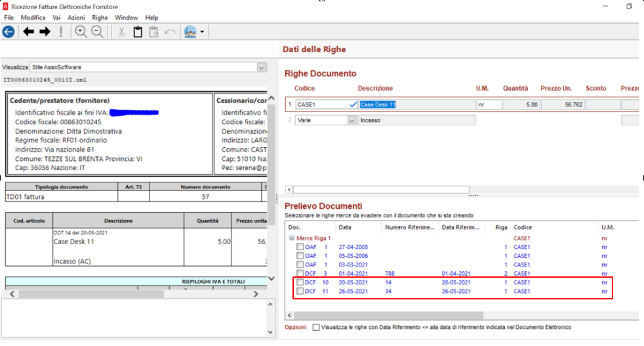Click the IT00863010245_0010I.xml file name

tap(45, 80)
